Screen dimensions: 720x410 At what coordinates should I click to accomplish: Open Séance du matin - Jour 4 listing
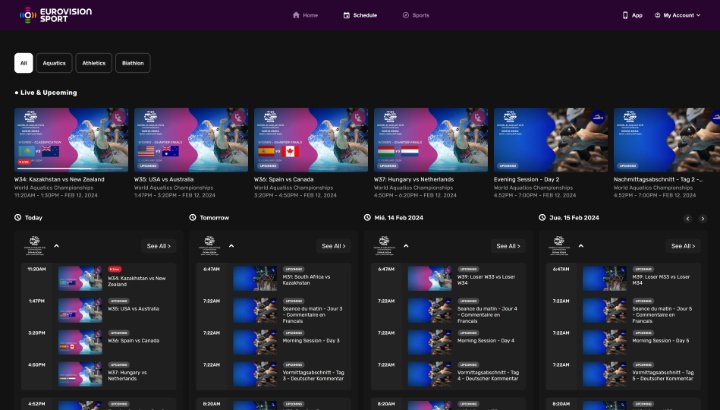coord(449,310)
